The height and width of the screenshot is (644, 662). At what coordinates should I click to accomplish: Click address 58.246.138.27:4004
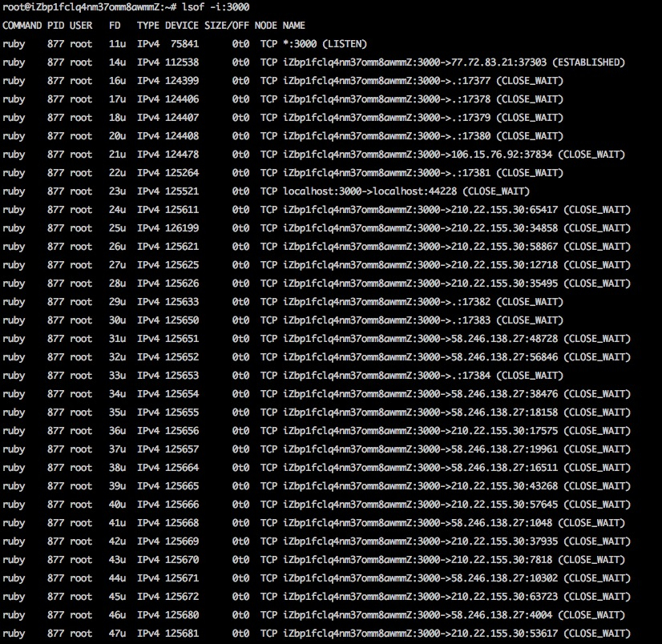(x=502, y=615)
